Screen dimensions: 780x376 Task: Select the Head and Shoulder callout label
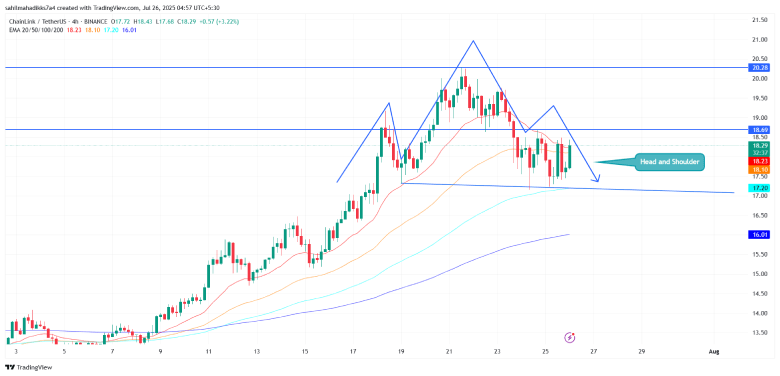pos(670,162)
